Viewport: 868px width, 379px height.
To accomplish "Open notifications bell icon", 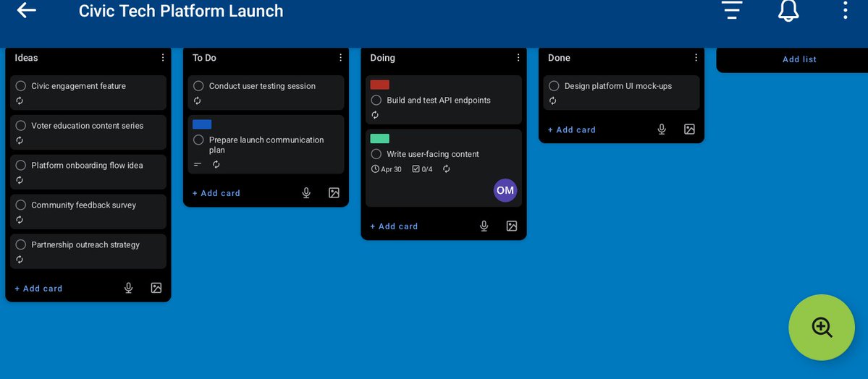I will (788, 10).
